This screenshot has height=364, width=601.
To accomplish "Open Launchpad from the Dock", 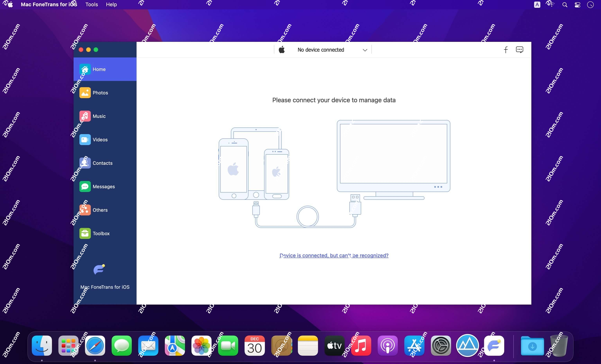I will tap(68, 345).
